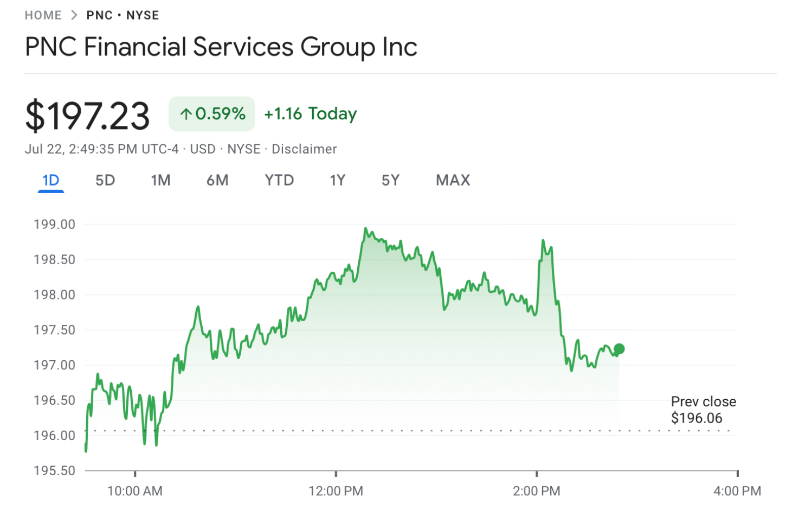Click the PNC Financial Services Group title
Image resolution: width=812 pixels, height=511 pixels.
221,47
